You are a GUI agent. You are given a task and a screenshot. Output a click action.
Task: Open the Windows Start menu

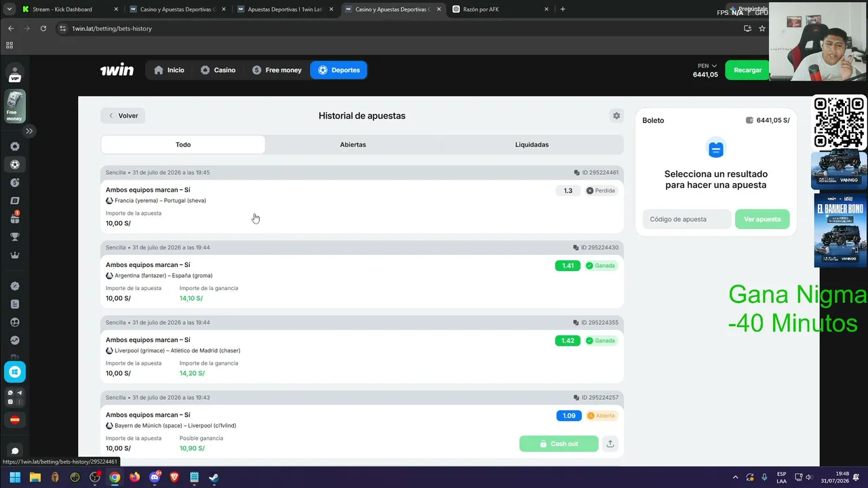pos(15,477)
